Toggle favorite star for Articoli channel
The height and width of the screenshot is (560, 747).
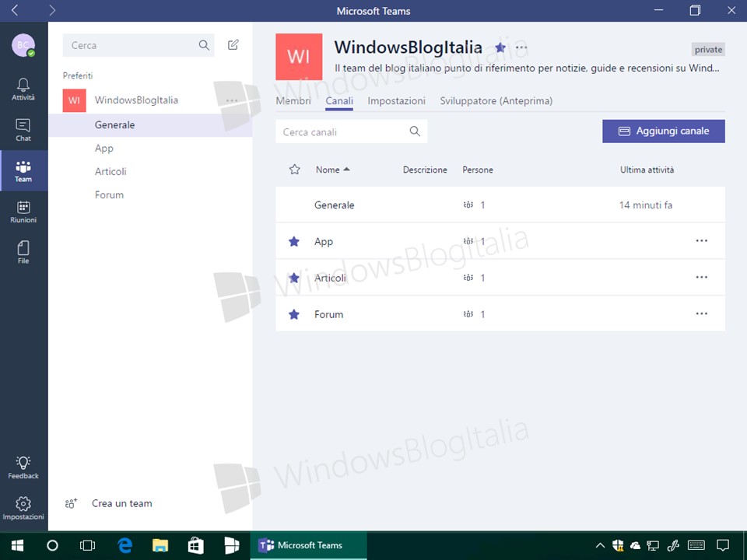pos(294,278)
